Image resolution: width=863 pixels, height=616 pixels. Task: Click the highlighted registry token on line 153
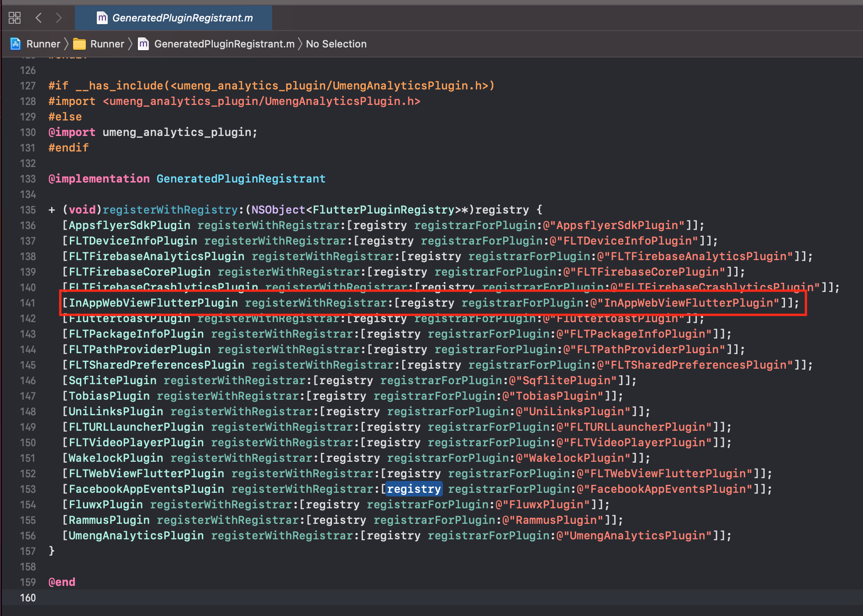tap(413, 489)
